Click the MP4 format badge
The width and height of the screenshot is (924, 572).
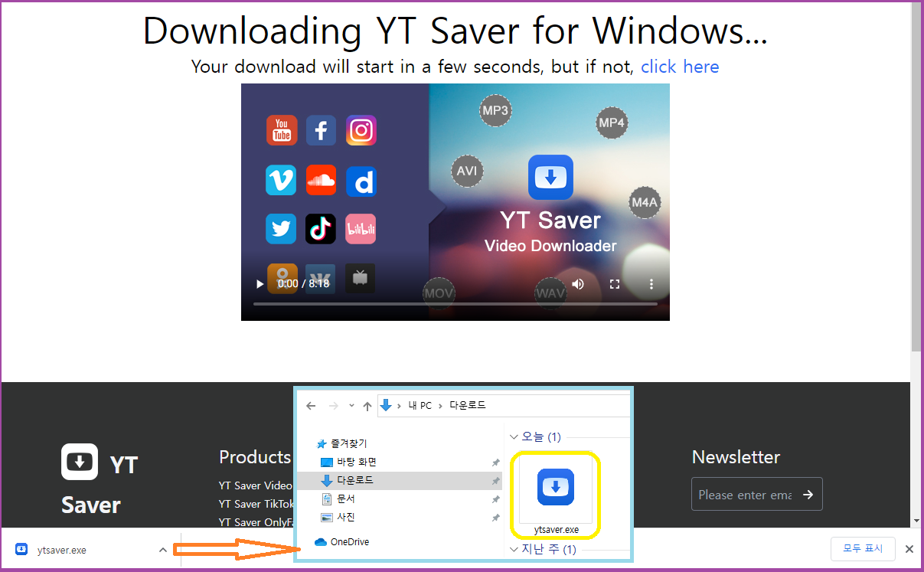[612, 123]
